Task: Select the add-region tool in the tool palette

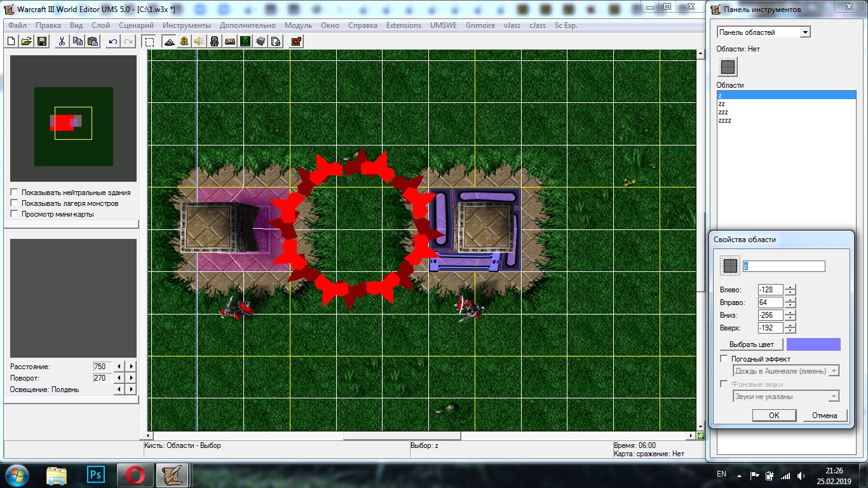Action: coord(728,66)
